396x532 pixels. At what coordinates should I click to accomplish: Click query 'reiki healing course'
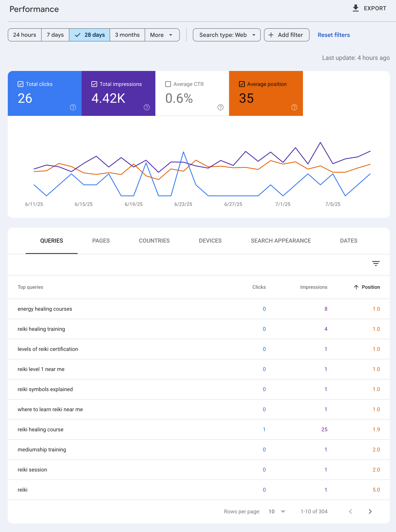pyautogui.click(x=41, y=430)
